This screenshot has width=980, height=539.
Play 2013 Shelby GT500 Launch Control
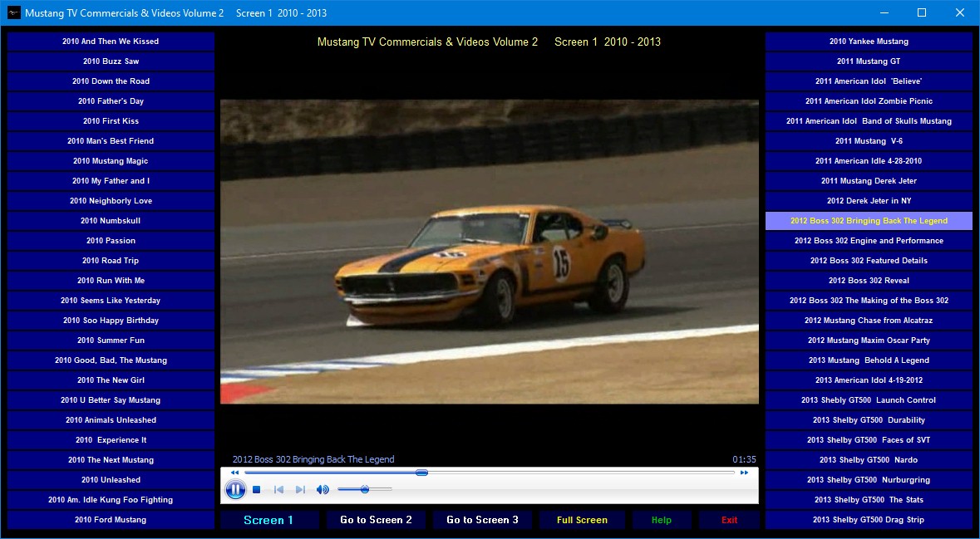tap(869, 400)
